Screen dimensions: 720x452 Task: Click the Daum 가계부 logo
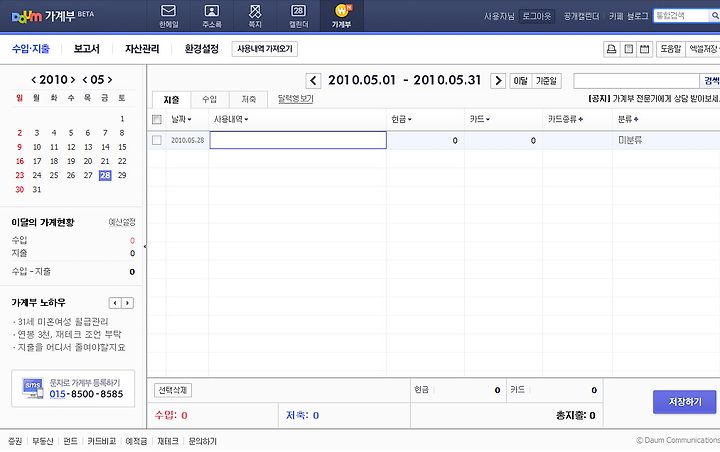tap(53, 16)
